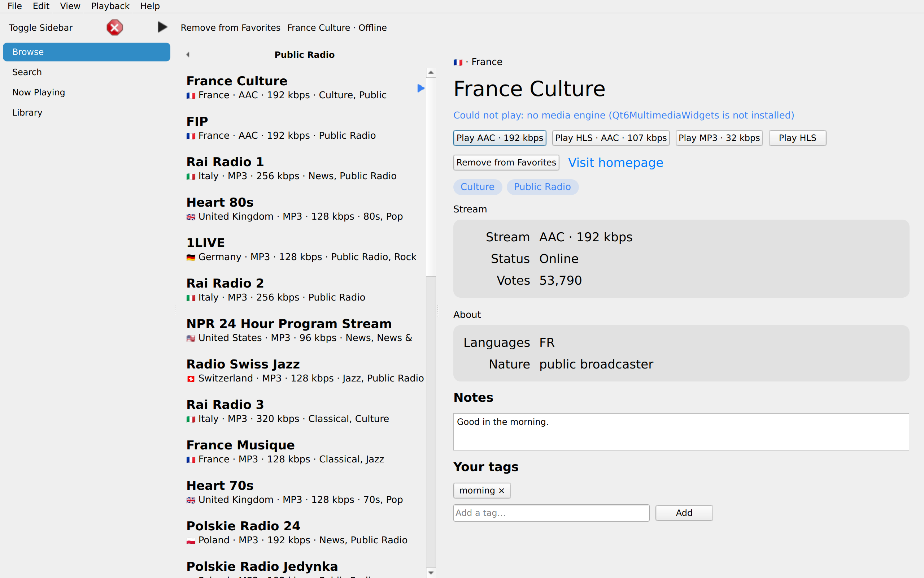Screen dimensions: 924x578
Task: Select the Rai Radio 1 station
Action: (305, 169)
